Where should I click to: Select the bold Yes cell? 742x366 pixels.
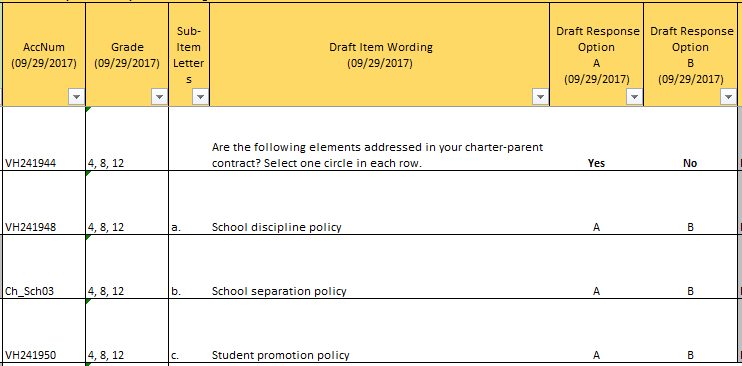click(596, 139)
